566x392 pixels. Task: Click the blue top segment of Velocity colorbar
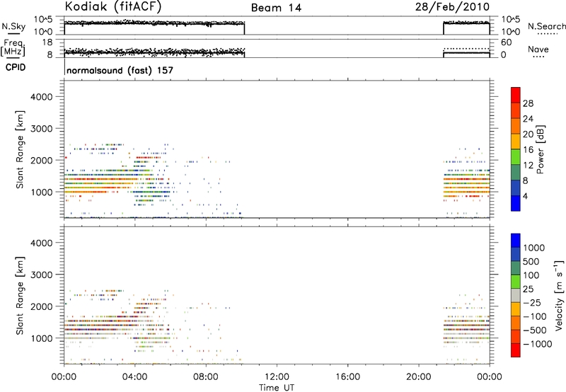tap(516, 241)
